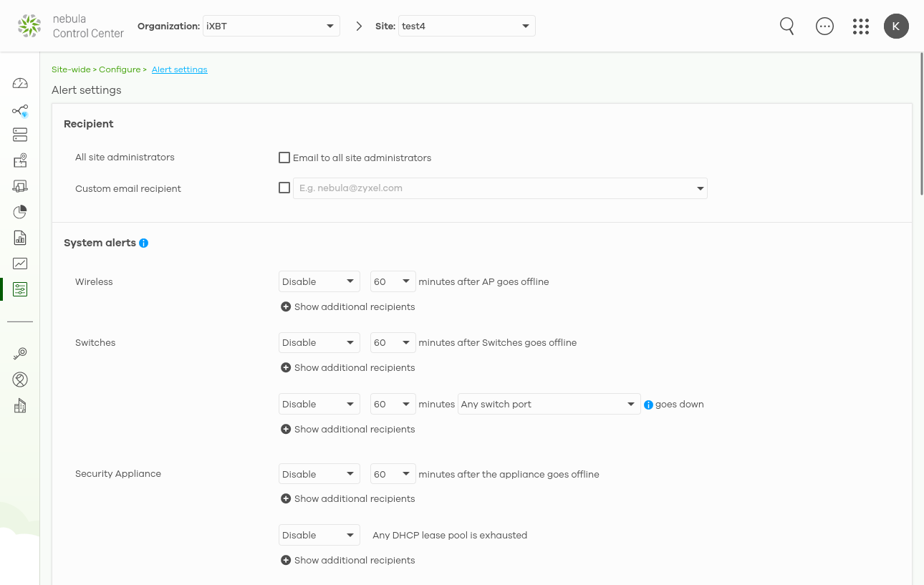Open the Site test4 dropdown

point(466,26)
